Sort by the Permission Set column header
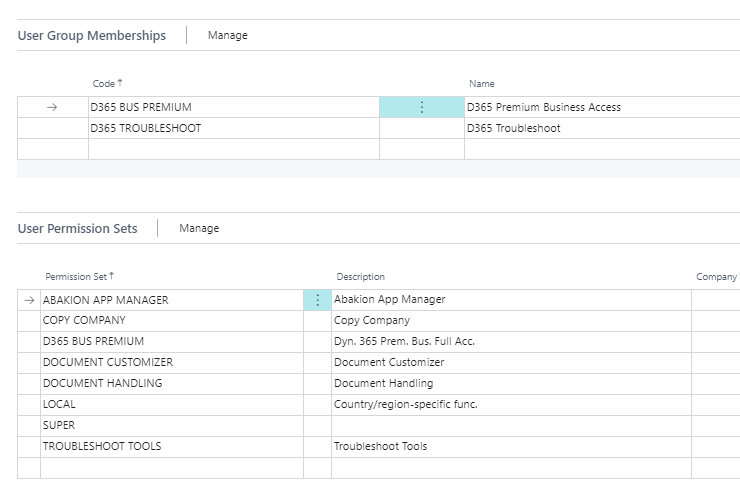The image size is (740, 495). point(79,277)
